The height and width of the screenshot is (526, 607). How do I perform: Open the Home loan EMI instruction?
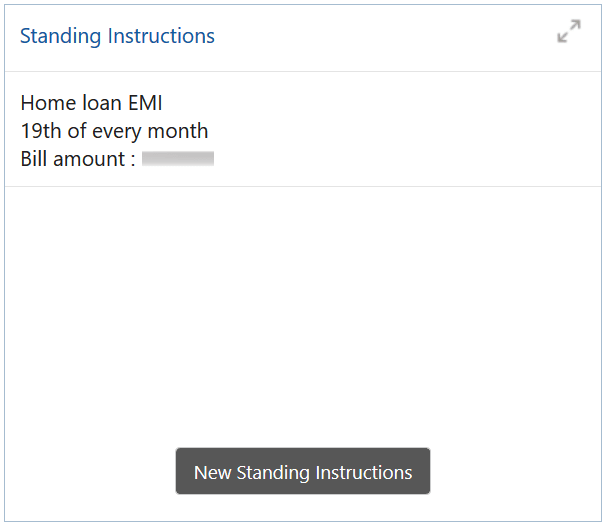91,103
